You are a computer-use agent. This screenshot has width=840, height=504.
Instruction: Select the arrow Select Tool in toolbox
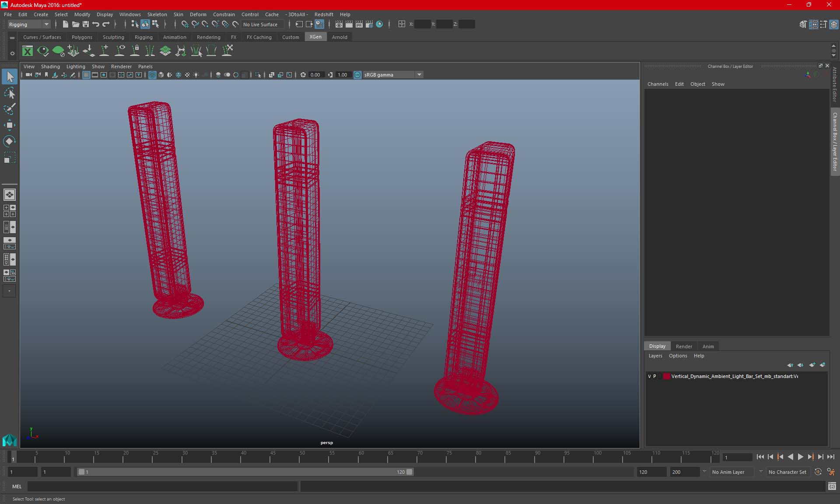pos(10,77)
